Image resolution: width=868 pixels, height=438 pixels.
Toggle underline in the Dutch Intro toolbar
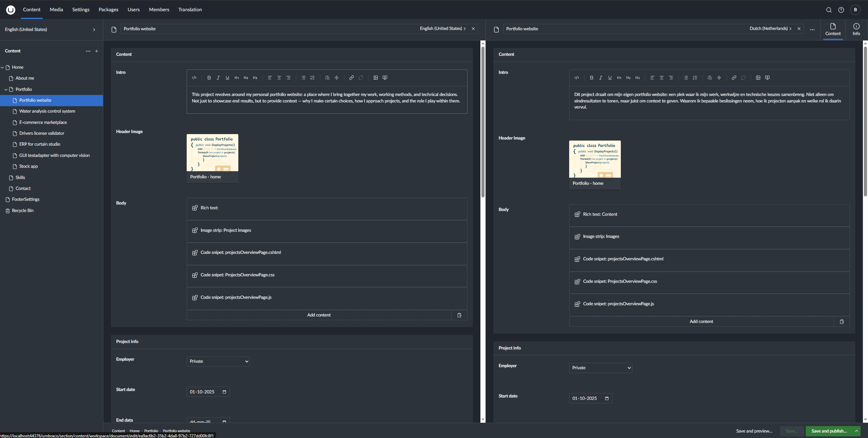pyautogui.click(x=610, y=78)
